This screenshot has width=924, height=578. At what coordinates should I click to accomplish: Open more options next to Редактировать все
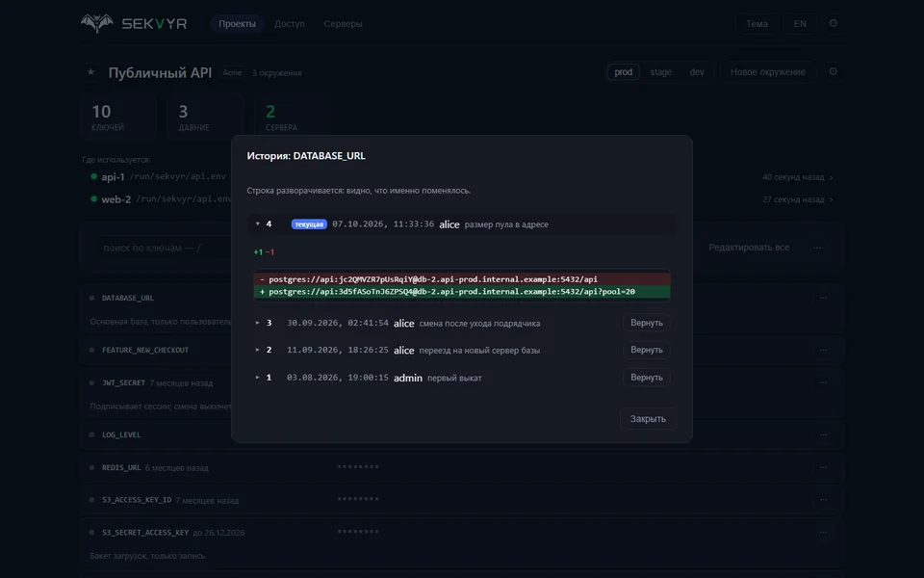click(x=817, y=248)
